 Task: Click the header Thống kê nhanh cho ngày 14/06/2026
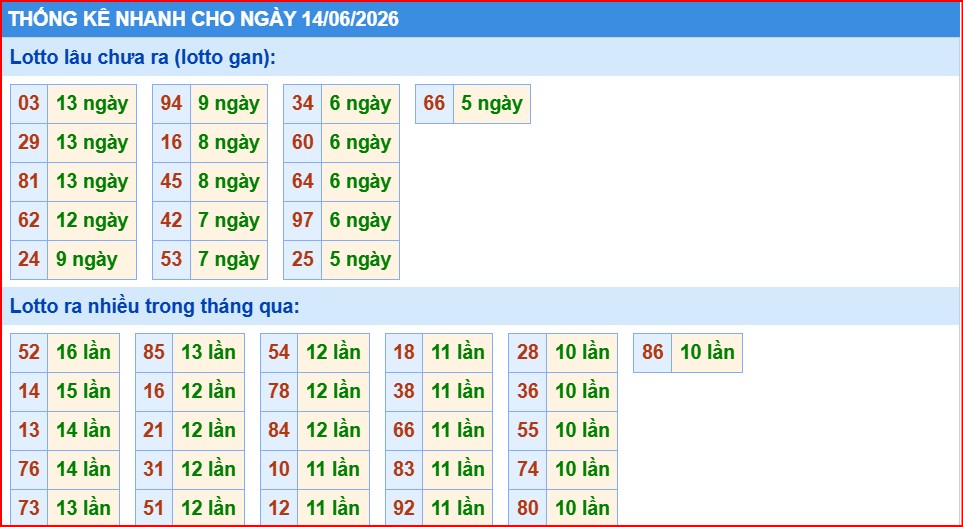(x=203, y=19)
